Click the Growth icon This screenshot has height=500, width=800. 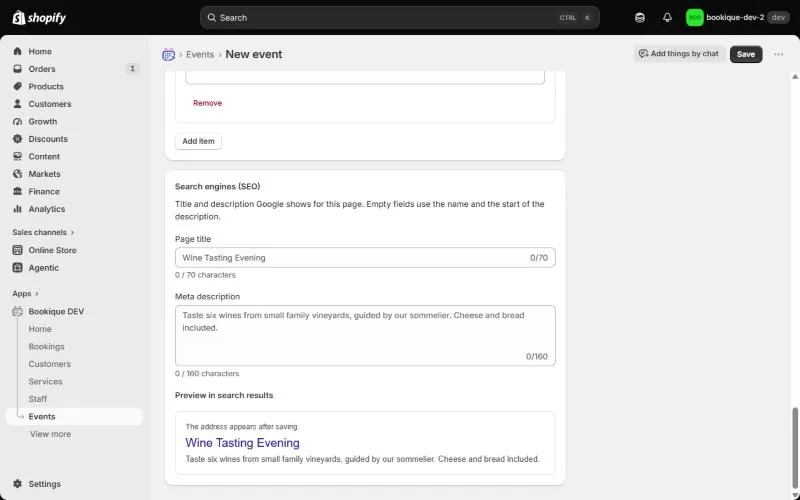click(x=17, y=121)
